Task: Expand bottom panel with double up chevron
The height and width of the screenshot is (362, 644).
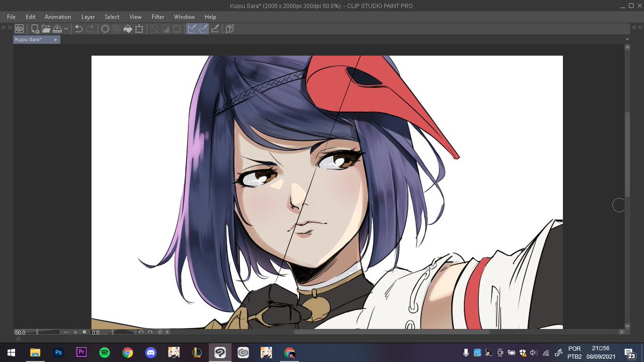Action: (18, 339)
